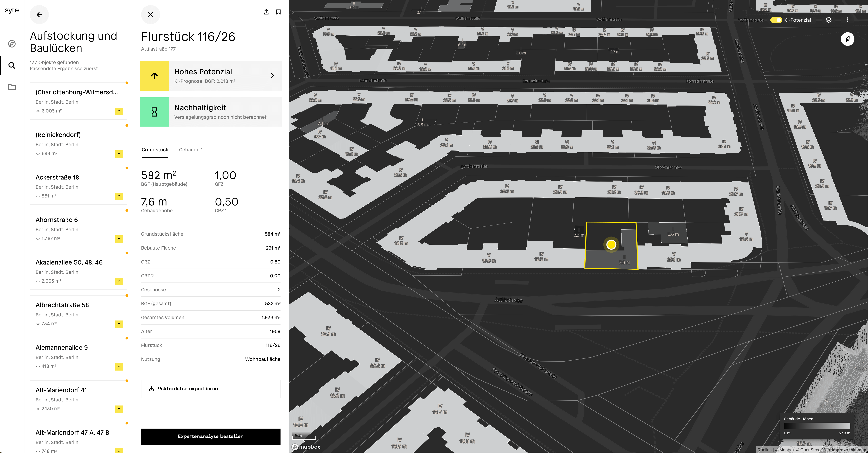Toggle the KI-Potenzial switch
This screenshot has width=868, height=453.
776,20
